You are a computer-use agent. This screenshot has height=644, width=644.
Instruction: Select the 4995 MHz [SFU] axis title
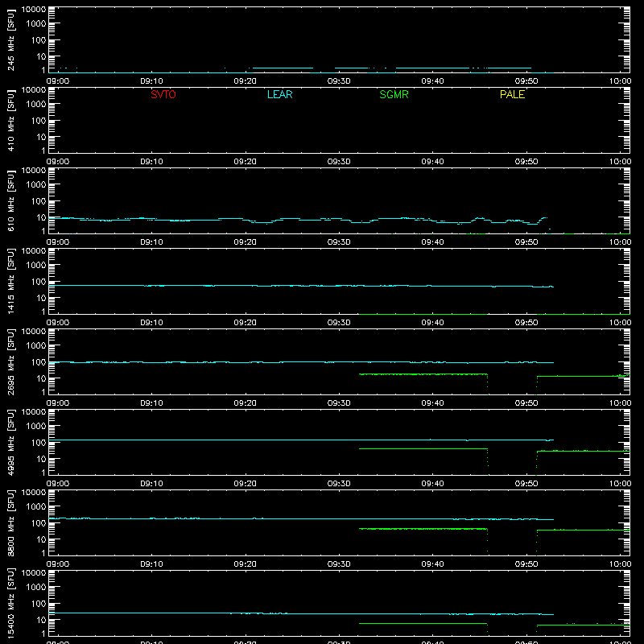pos(10,443)
